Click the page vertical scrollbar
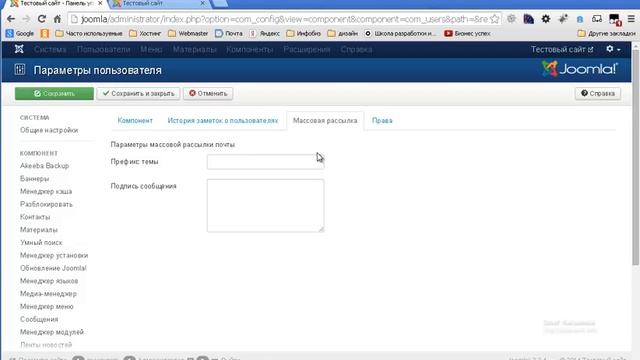 (636, 157)
